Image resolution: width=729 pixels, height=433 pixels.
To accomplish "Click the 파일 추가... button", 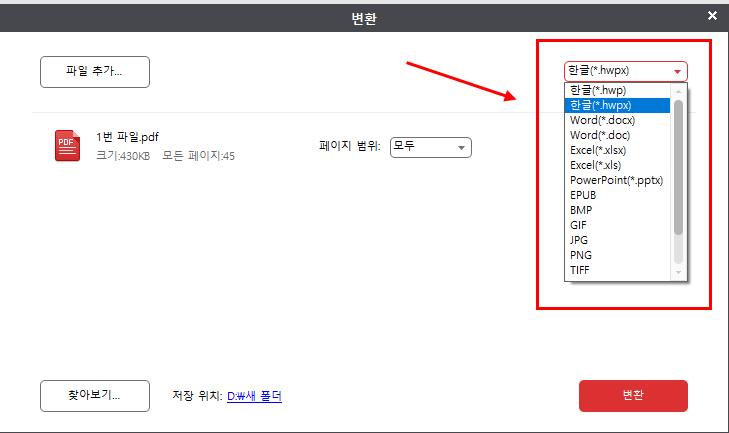I will click(95, 72).
